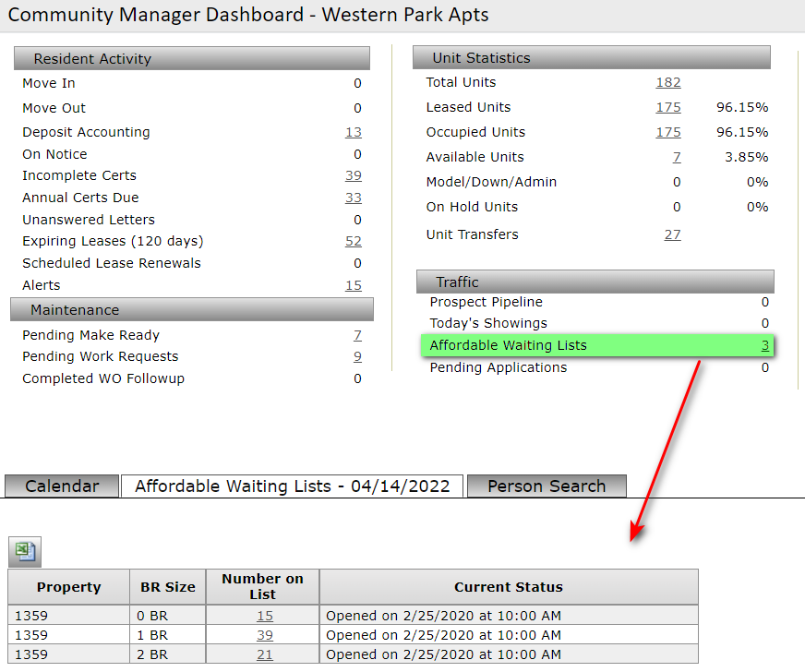Click the 1 BR size cell

point(168,635)
